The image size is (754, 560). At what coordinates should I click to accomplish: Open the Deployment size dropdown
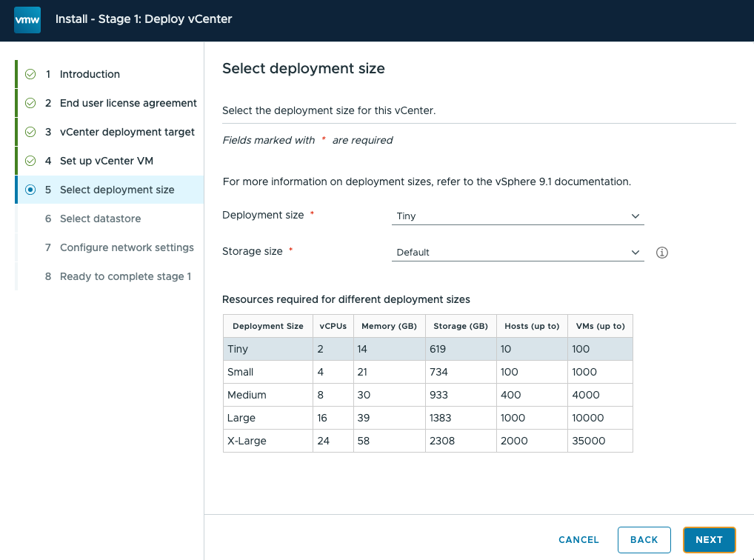(x=518, y=216)
